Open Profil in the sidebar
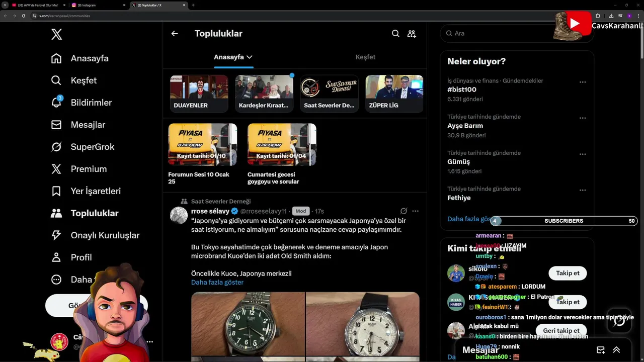644x362 pixels. 71,257
